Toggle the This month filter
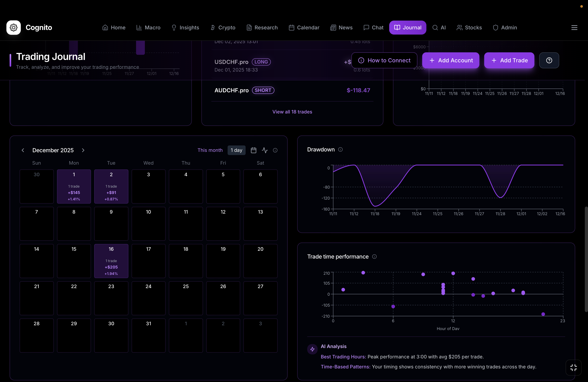This screenshot has width=588, height=382. [x=210, y=150]
